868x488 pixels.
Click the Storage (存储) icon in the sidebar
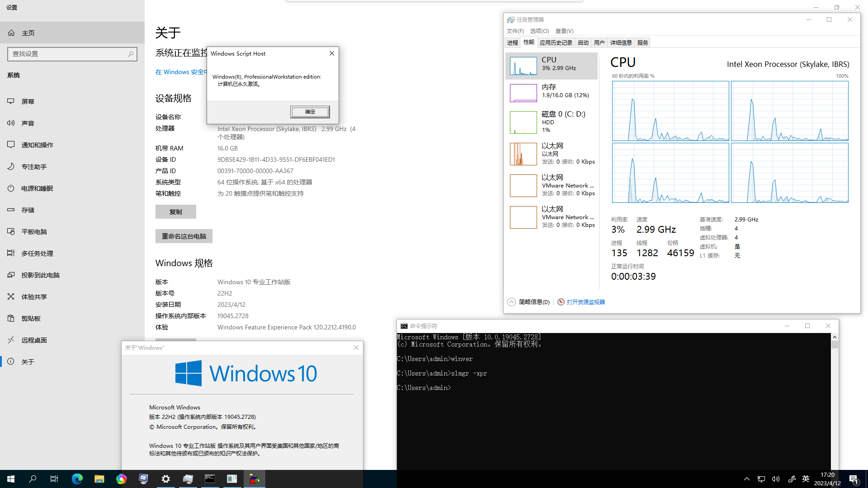point(11,210)
